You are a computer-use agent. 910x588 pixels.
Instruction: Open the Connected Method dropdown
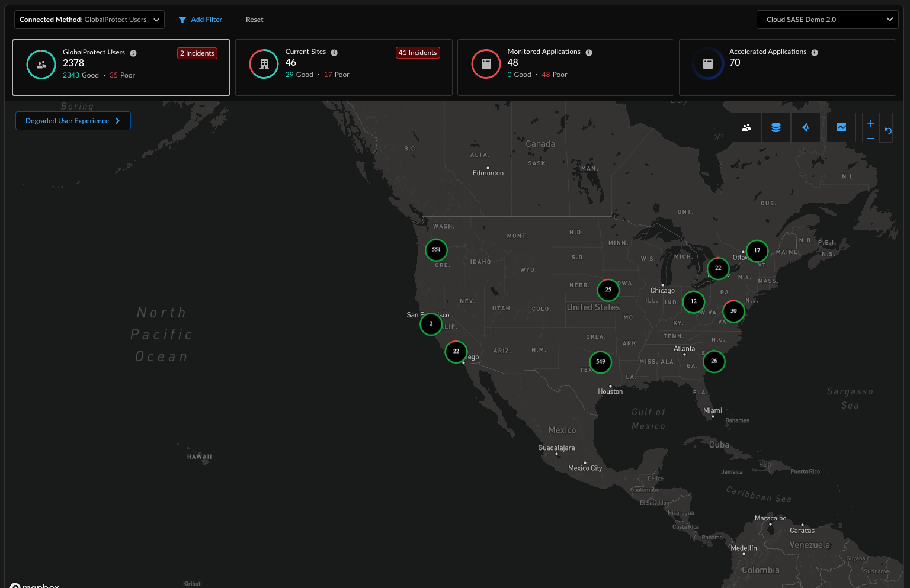pos(89,20)
